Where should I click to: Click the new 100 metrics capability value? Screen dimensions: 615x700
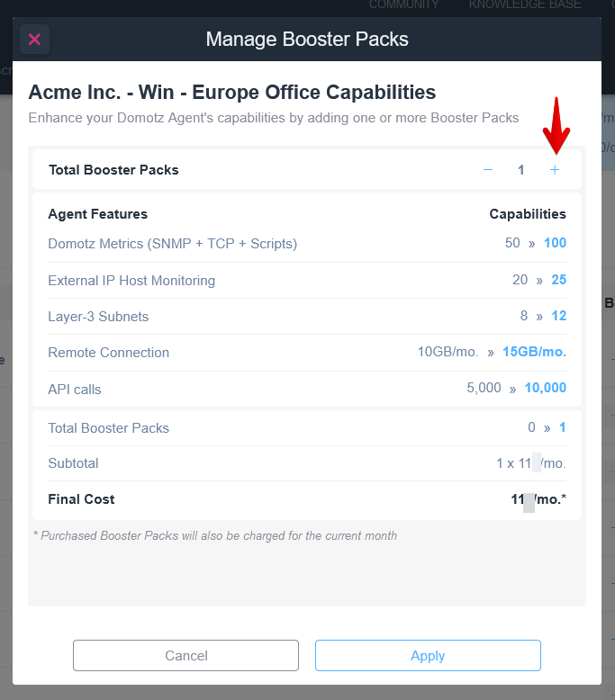pos(556,243)
